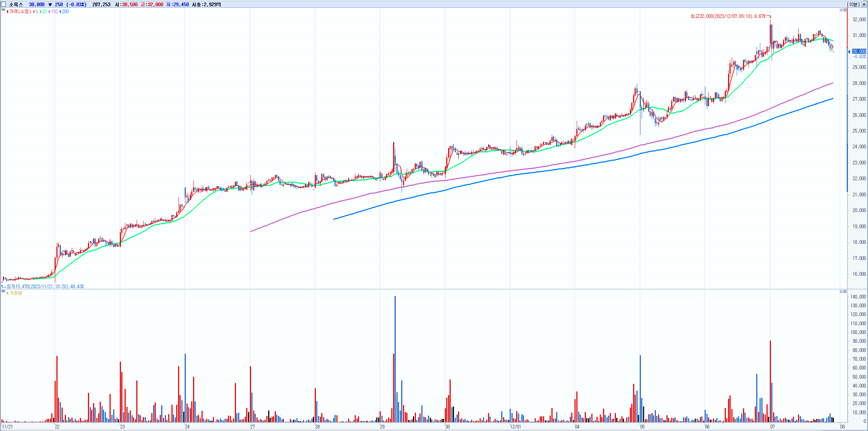Click the 최고32,000 high price annotation
The width and height of the screenshot is (868, 431).
(x=728, y=16)
